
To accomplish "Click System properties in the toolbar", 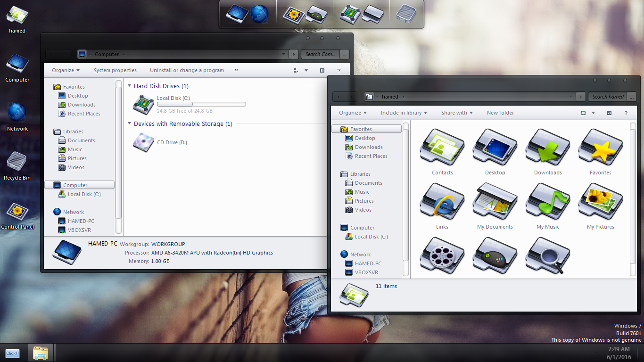I will coord(115,71).
